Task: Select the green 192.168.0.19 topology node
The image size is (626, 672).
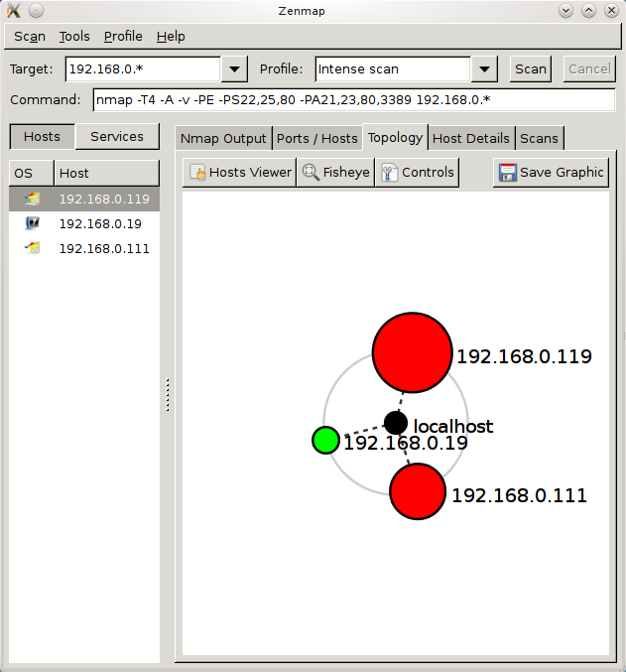Action: pos(325,440)
